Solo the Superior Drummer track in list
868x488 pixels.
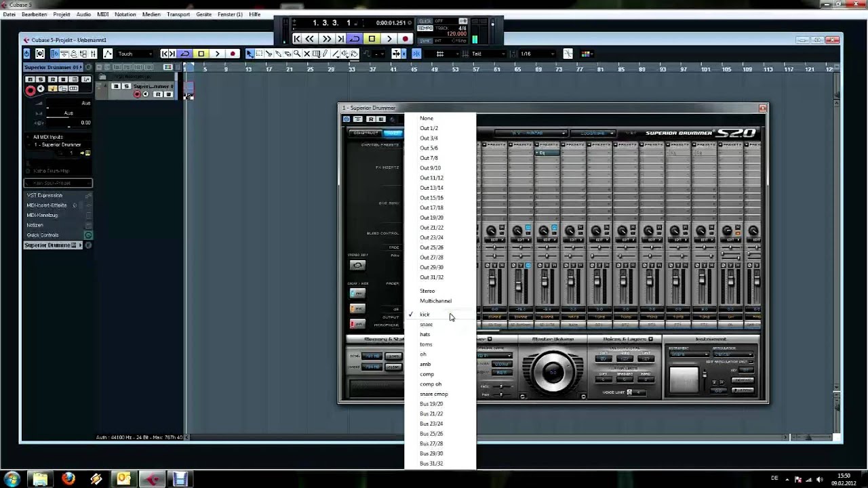(126, 86)
